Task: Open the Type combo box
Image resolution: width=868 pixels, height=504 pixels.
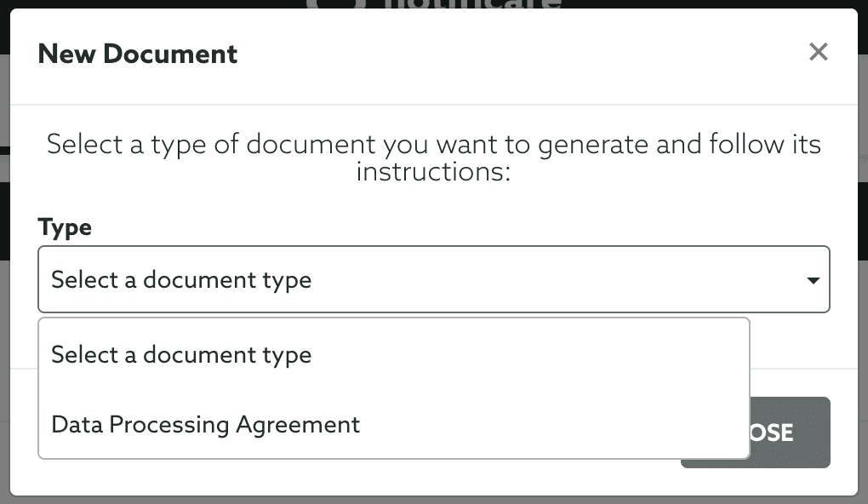Action: click(433, 279)
